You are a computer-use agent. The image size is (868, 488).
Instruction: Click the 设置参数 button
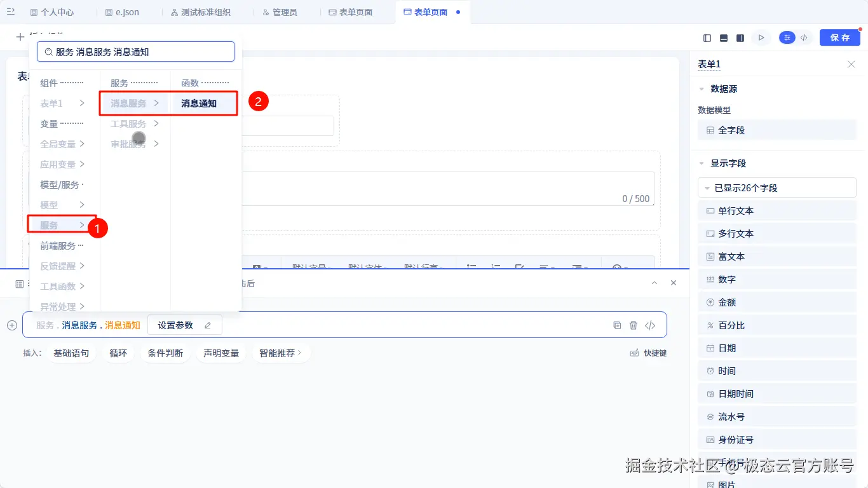point(184,325)
